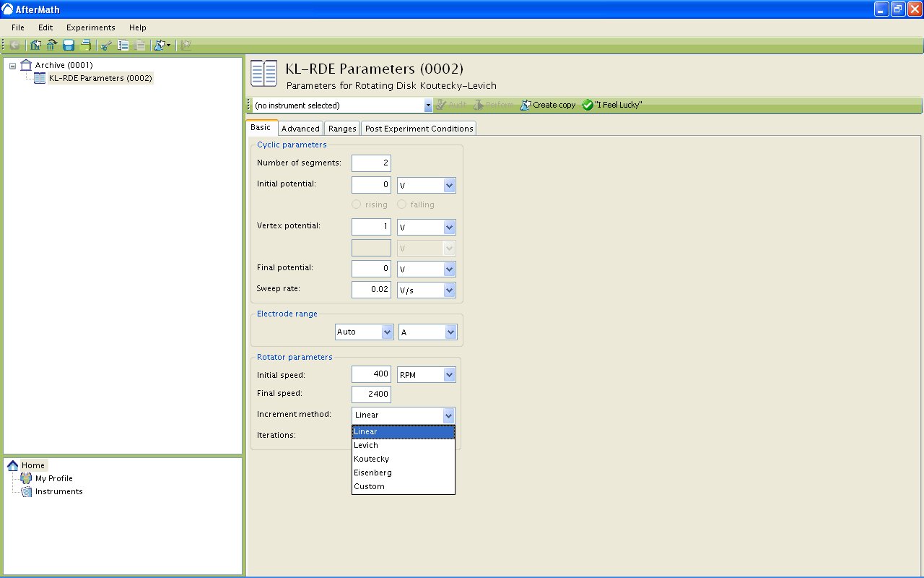Open the Sweep rate V/s unit dropdown
924x578 pixels.
(449, 290)
